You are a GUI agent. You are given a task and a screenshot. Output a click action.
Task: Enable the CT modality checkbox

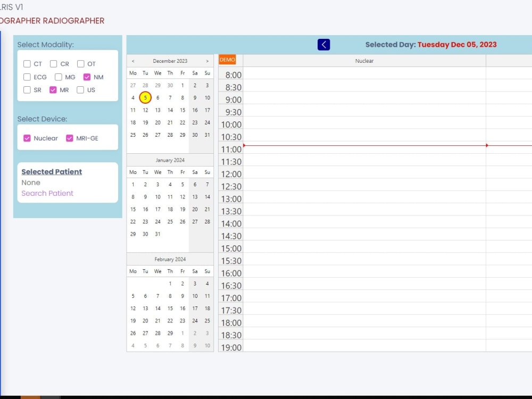[27, 63]
